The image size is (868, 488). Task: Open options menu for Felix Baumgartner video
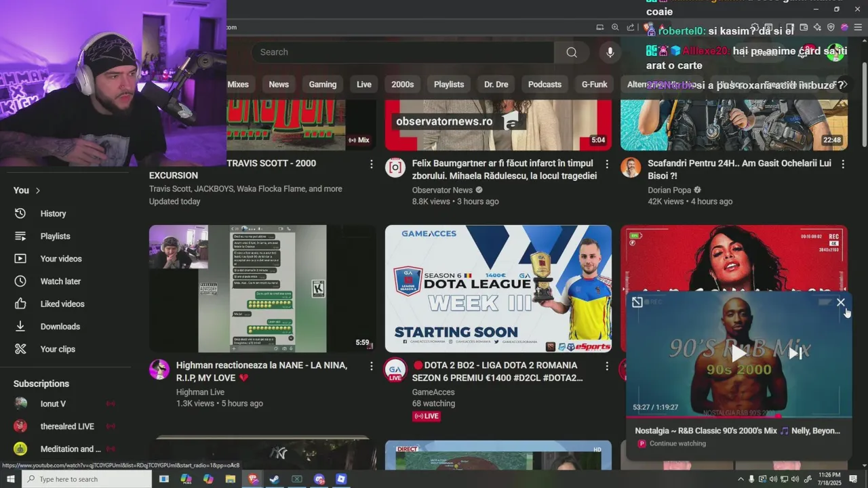coord(607,164)
